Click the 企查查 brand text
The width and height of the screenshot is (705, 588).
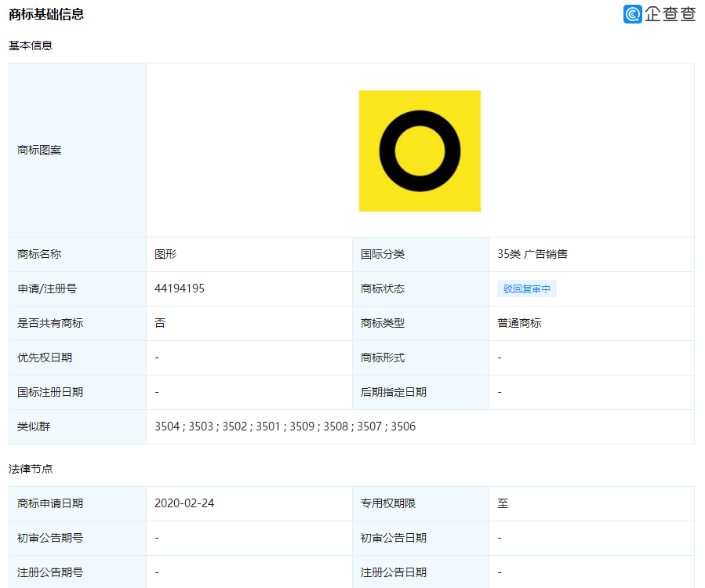point(670,14)
